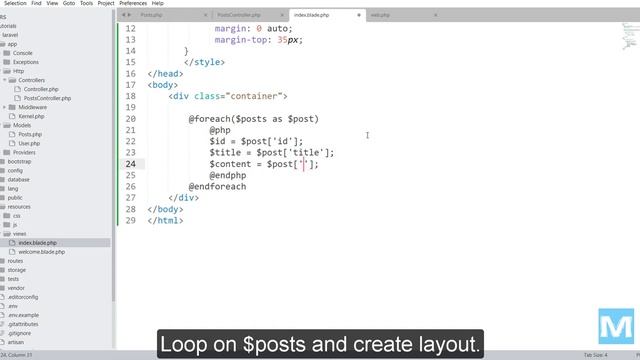Select the vendor folder
Image resolution: width=640 pixels, height=360 pixels.
[16, 288]
